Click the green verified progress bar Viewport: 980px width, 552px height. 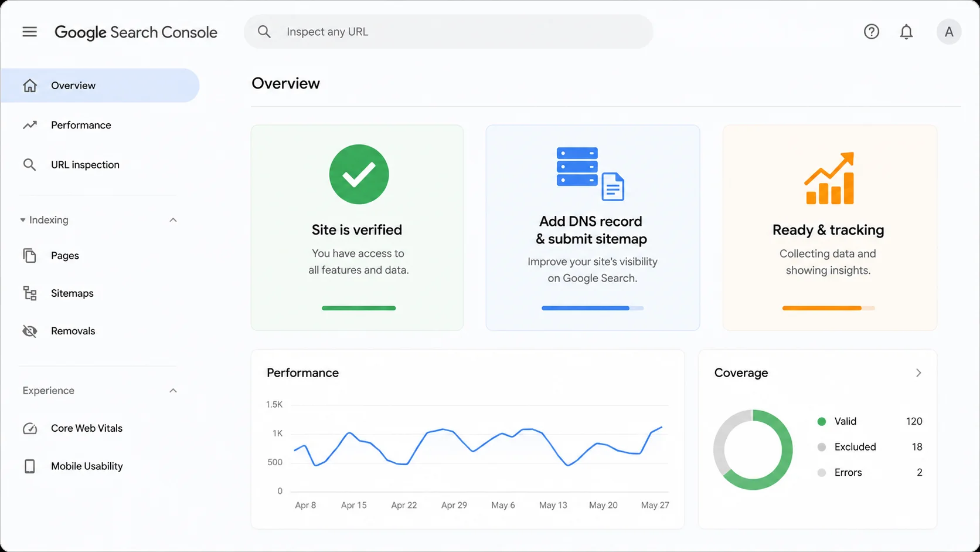coord(359,308)
